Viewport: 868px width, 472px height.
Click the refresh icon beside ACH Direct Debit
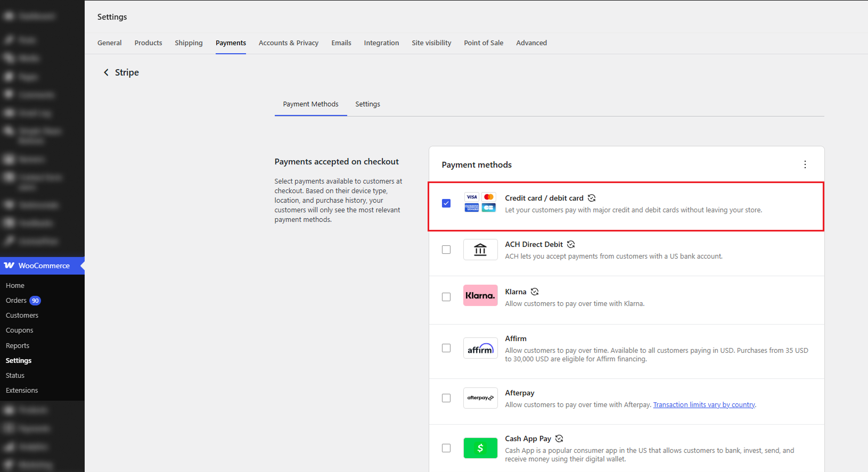571,244
